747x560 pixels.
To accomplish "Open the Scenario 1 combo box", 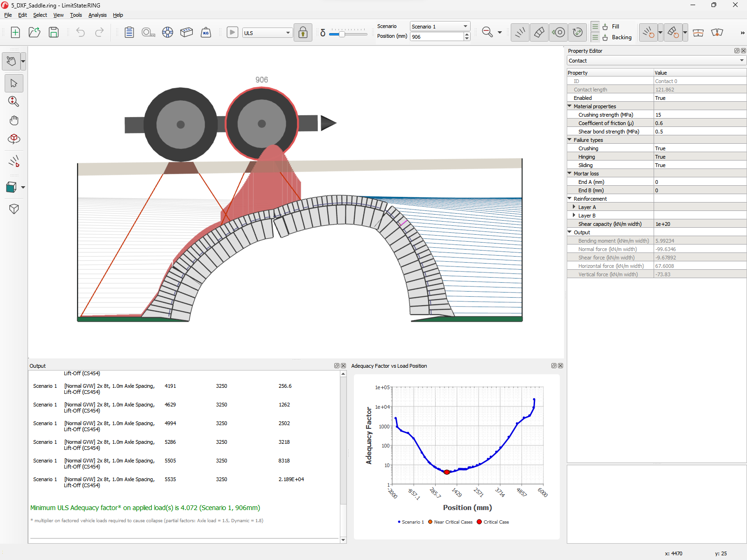I will [440, 26].
